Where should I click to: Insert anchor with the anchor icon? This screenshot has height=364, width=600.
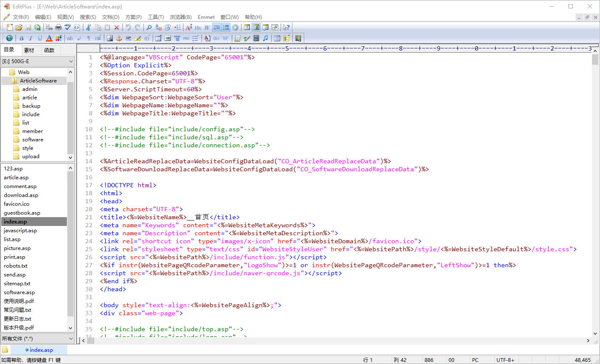click(x=119, y=38)
